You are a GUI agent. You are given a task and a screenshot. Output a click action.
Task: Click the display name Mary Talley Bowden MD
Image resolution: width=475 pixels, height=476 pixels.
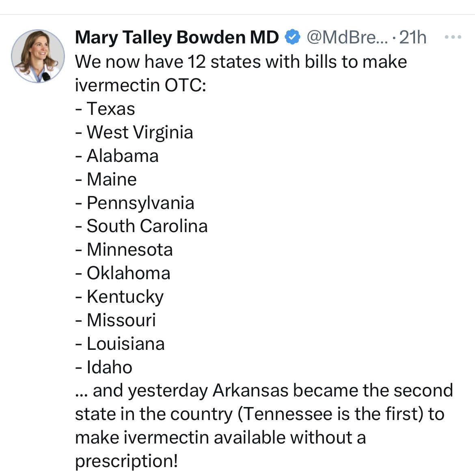(x=177, y=38)
